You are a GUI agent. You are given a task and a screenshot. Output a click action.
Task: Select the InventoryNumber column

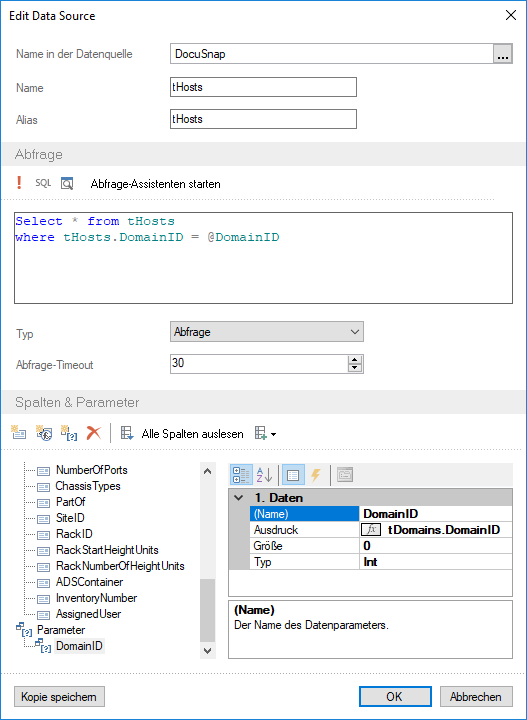coord(96,598)
